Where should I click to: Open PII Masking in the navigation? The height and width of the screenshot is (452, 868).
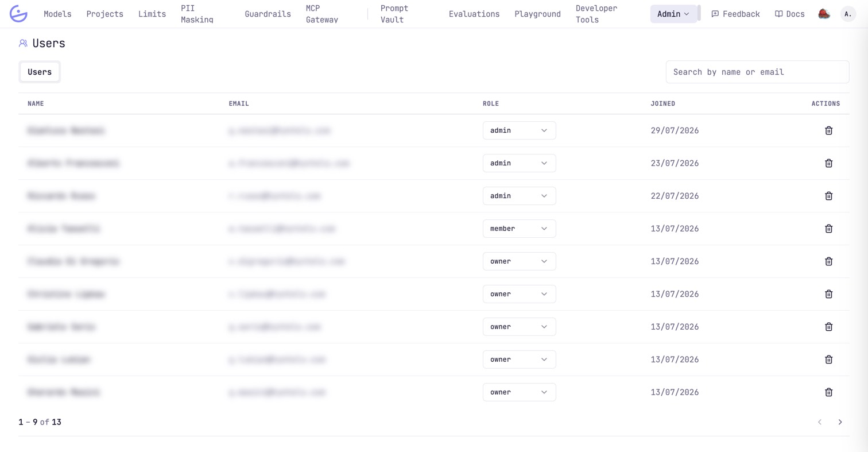tap(197, 14)
